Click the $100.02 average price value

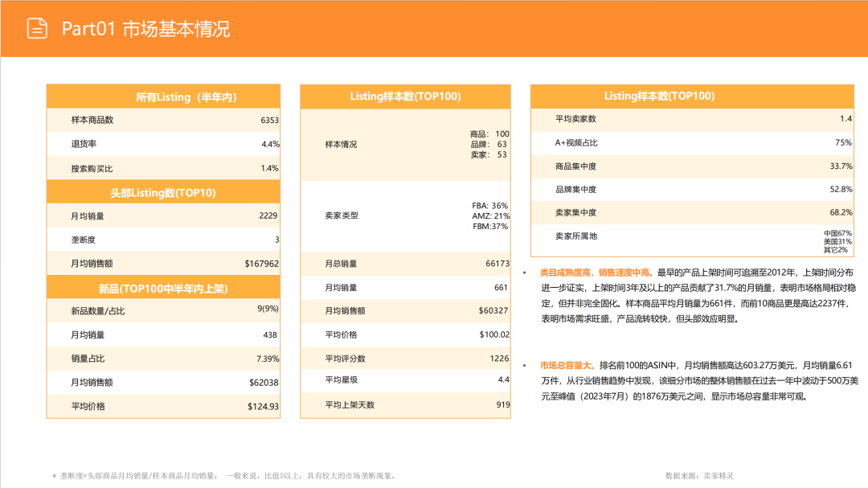click(x=494, y=334)
